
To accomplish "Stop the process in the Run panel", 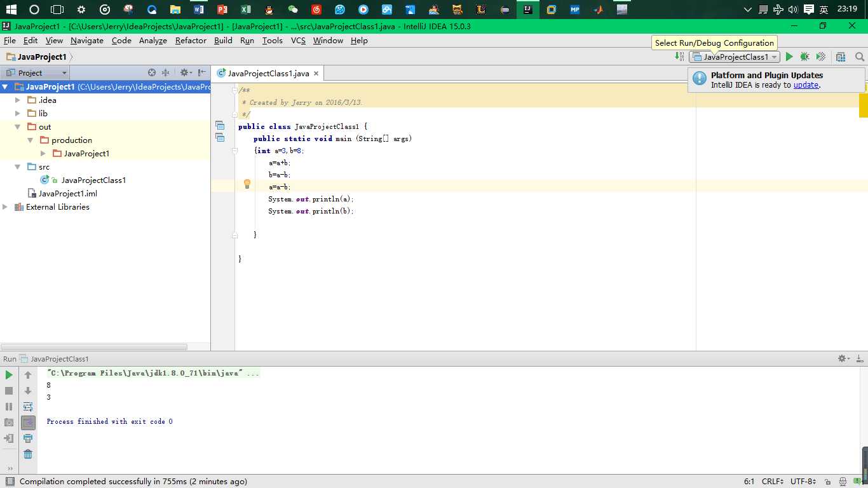I will tap(9, 391).
